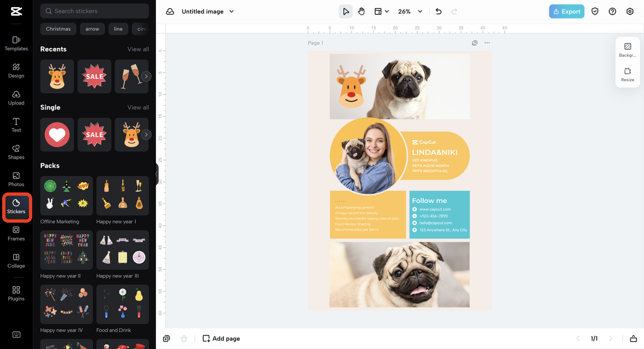Undo the last action
644x349 pixels.
[x=439, y=12]
